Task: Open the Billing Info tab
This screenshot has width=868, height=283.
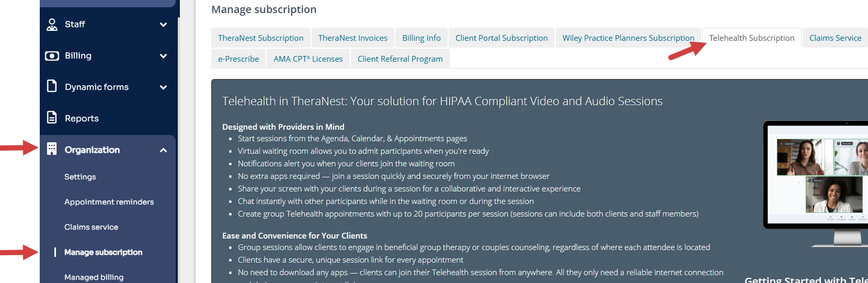Action: click(x=421, y=38)
